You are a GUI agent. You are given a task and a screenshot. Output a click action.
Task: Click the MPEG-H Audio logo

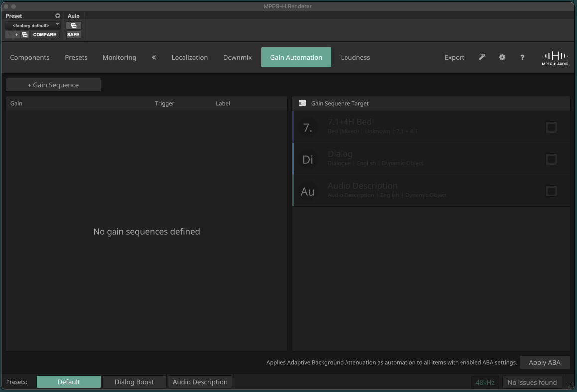point(555,58)
